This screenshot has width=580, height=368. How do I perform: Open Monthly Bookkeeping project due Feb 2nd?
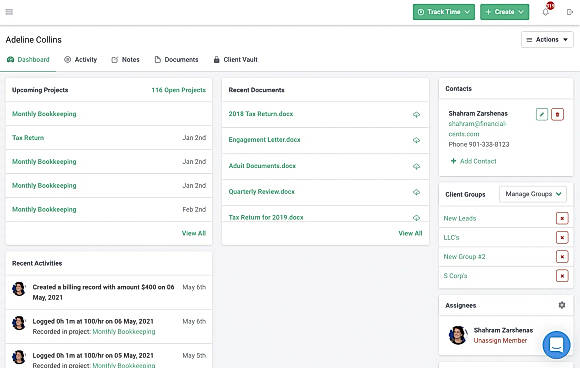pos(44,209)
